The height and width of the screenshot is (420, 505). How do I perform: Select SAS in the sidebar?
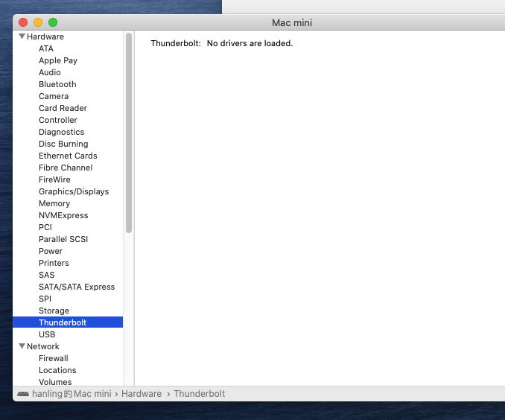47,275
